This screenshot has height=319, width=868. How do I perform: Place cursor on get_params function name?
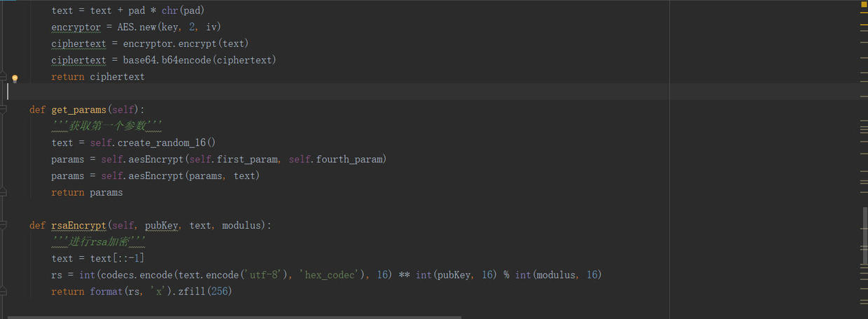point(79,110)
